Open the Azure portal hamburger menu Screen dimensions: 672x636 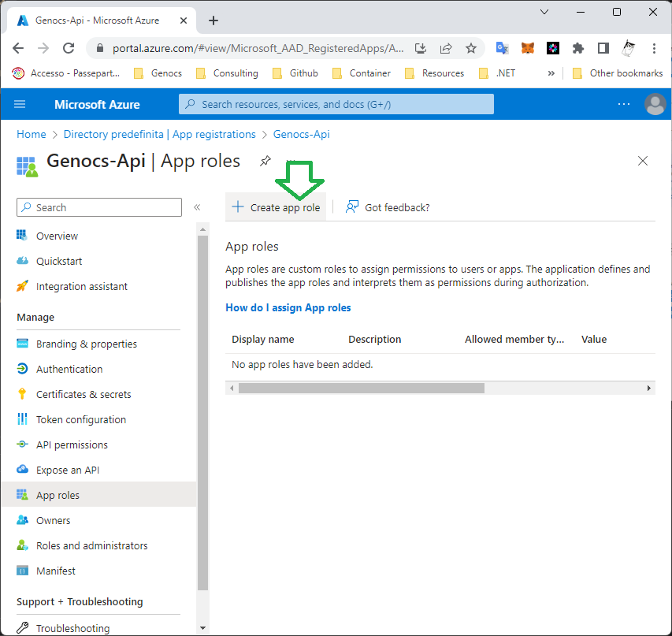click(20, 104)
